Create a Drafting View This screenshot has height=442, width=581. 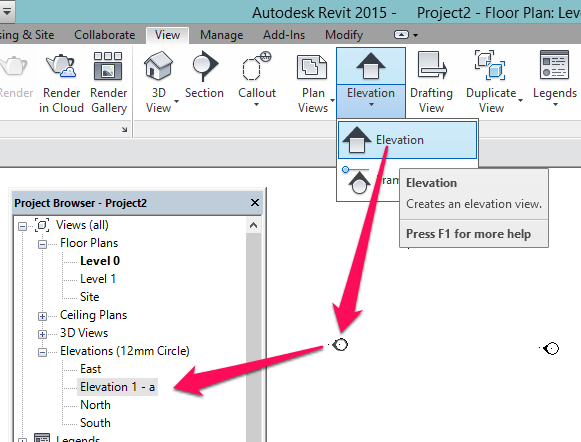432,83
